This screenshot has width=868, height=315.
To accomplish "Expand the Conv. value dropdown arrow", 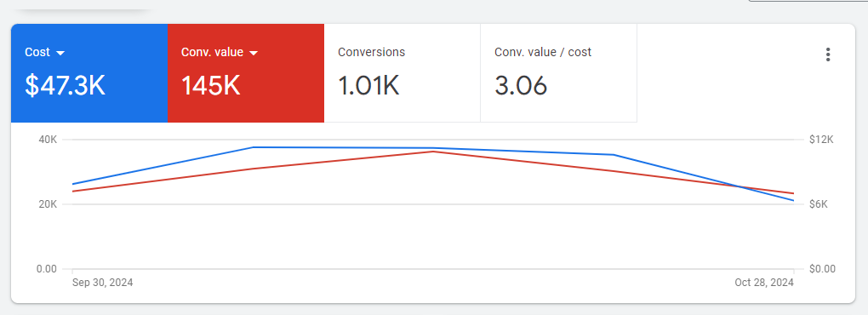I will 254,53.
